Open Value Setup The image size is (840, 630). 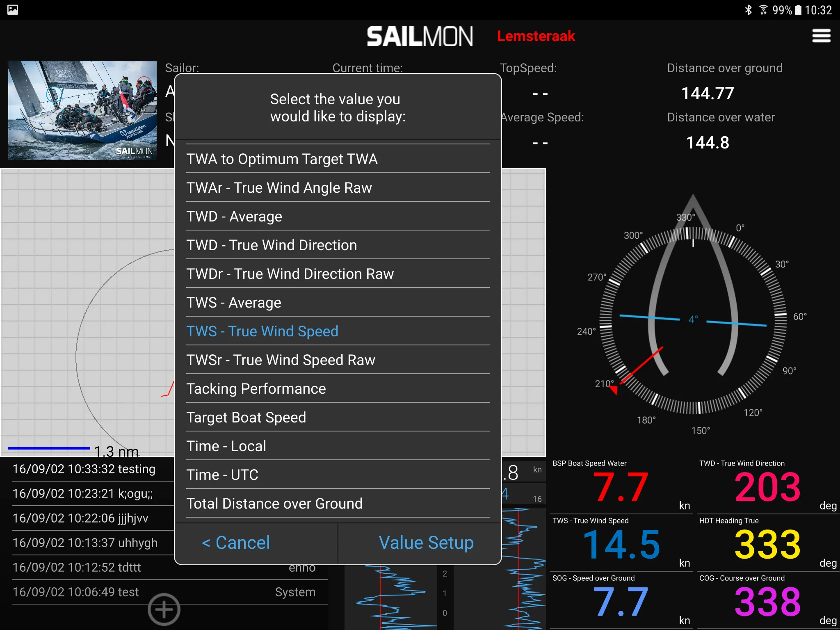point(420,543)
